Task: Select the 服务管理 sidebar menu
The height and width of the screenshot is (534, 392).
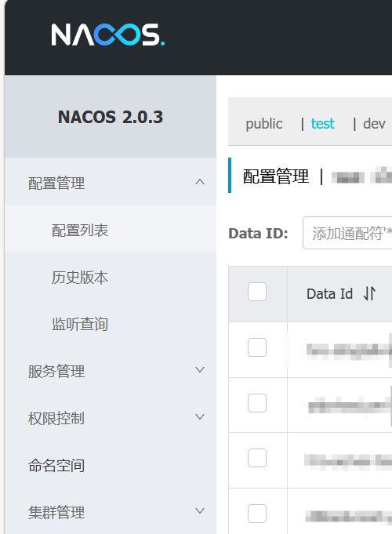Action: (111, 371)
